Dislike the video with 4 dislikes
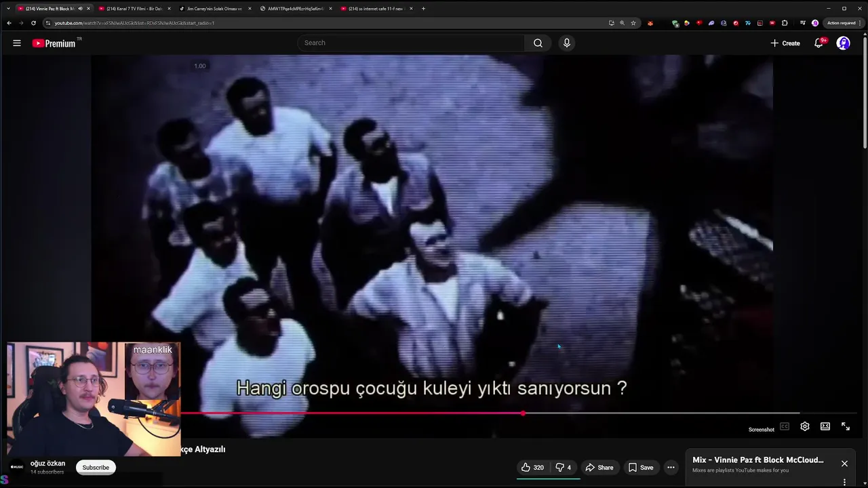 pos(563,467)
